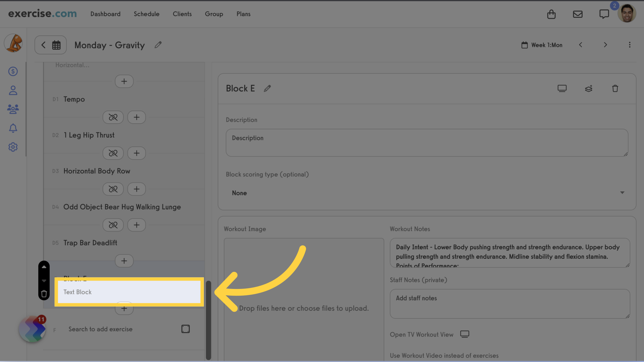
Task: Click the back arrow navigation button
Action: tap(43, 45)
